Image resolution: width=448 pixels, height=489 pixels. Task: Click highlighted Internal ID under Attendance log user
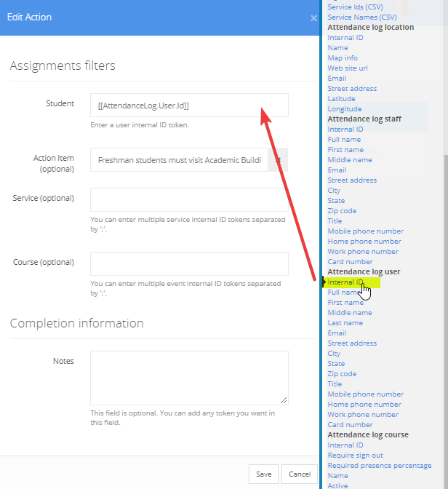pos(345,282)
